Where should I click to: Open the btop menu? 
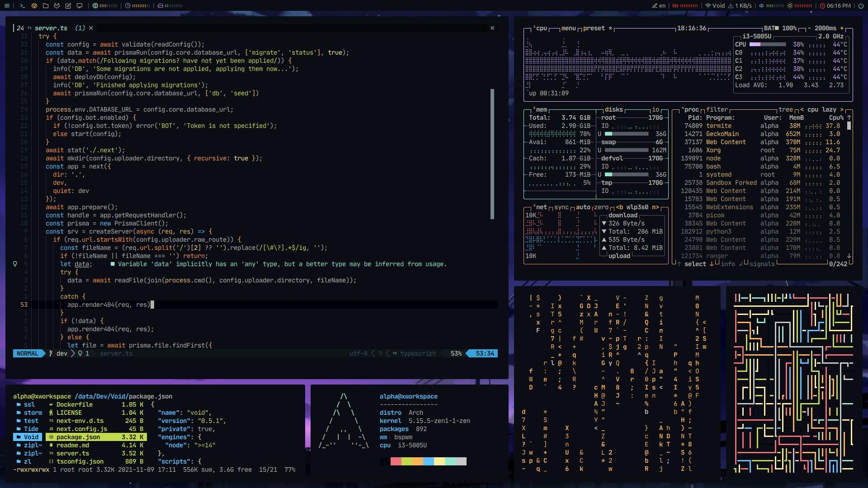(568, 28)
